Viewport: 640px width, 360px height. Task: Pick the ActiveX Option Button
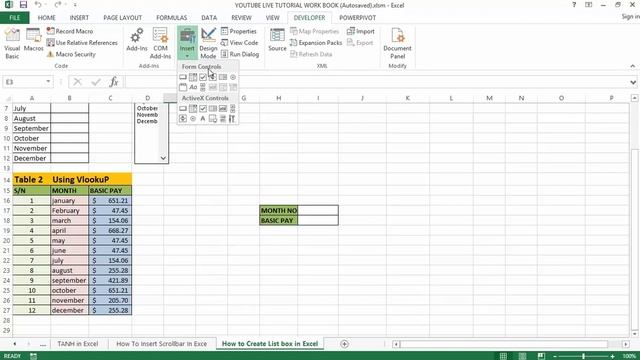click(x=193, y=118)
